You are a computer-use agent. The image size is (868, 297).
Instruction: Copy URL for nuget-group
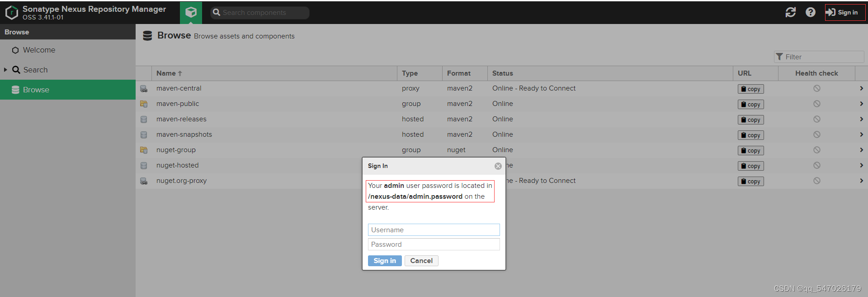pos(750,151)
